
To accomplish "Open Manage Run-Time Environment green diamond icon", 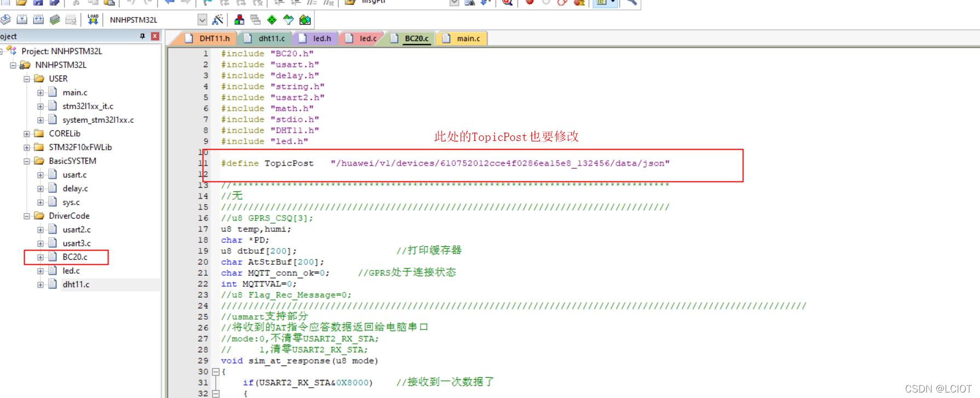I will click(272, 20).
